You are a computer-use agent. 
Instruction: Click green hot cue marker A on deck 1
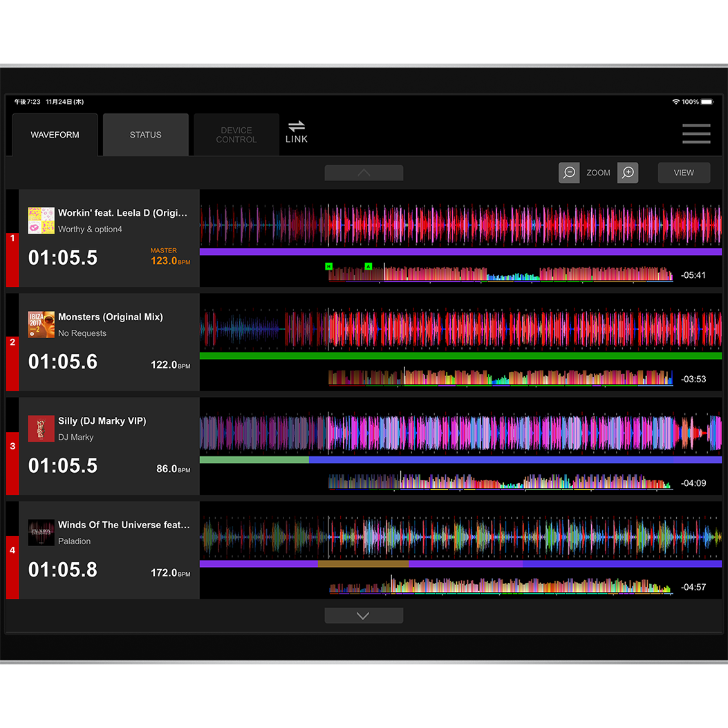point(368,266)
